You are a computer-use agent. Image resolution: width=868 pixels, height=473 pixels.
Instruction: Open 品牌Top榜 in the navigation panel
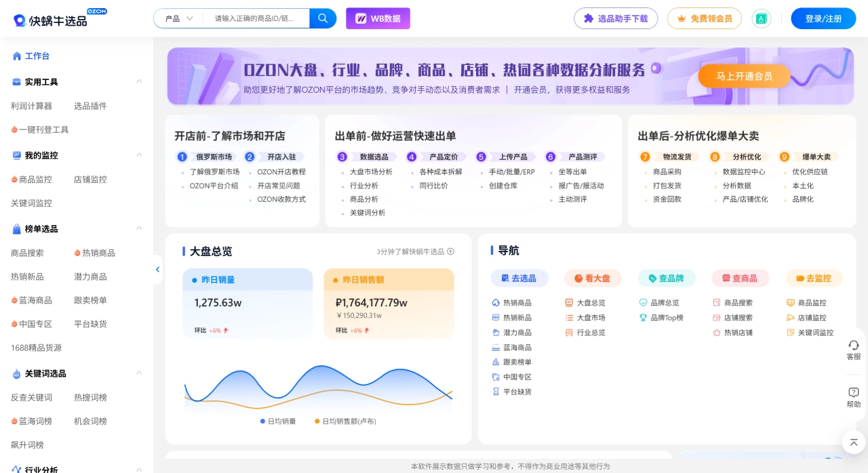[x=661, y=318]
